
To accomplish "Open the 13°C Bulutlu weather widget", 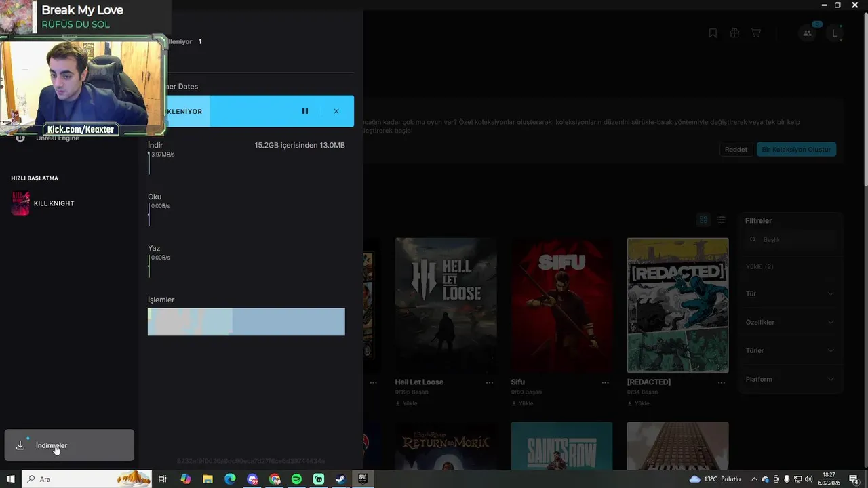I will pos(715,479).
